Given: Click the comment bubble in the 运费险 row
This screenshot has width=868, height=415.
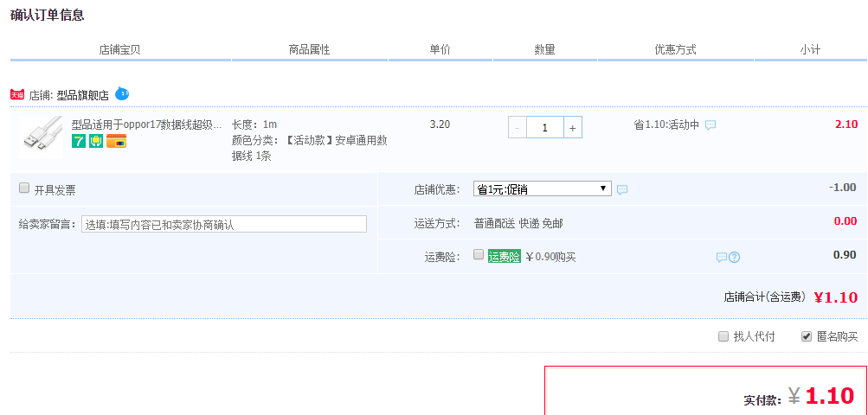Looking at the screenshot, I should tap(721, 258).
